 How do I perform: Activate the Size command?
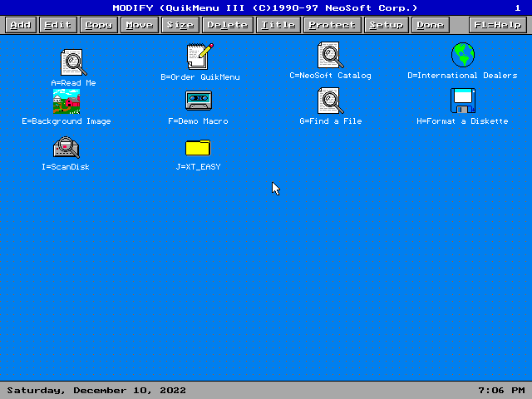coord(180,25)
